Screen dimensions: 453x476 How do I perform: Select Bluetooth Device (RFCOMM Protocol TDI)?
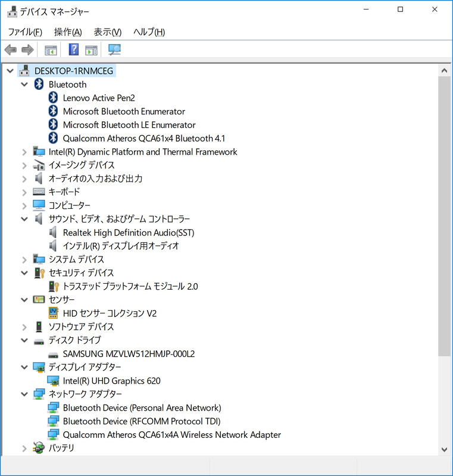(142, 421)
